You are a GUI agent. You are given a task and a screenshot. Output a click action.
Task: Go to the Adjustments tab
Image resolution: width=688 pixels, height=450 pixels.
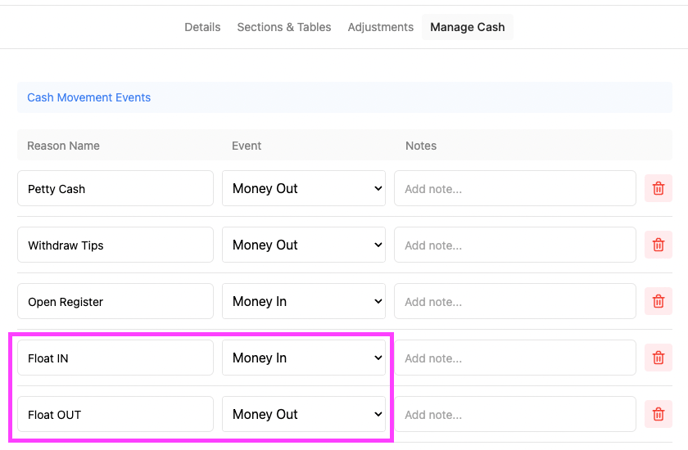380,27
